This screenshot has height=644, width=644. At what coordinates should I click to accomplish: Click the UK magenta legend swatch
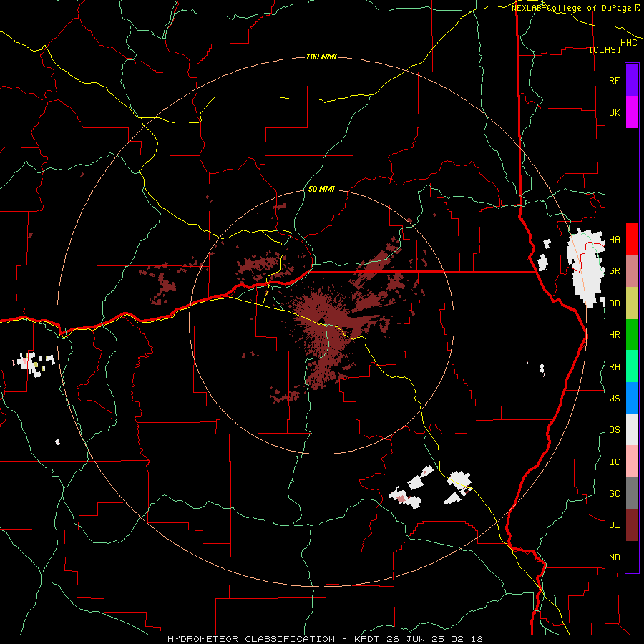coord(632,112)
